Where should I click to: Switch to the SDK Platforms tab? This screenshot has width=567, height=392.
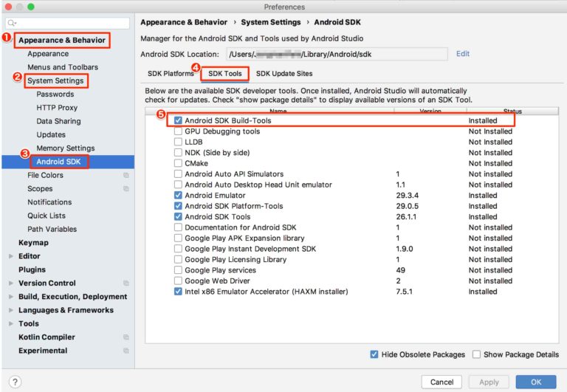point(171,73)
